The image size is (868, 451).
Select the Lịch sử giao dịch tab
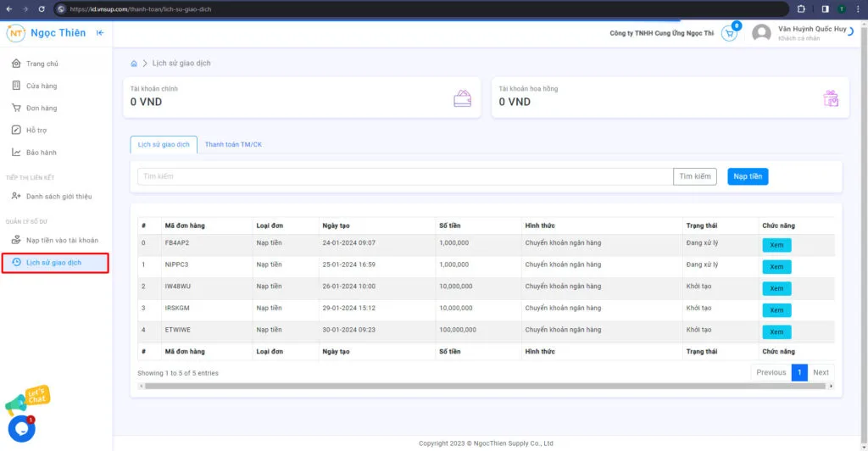164,145
